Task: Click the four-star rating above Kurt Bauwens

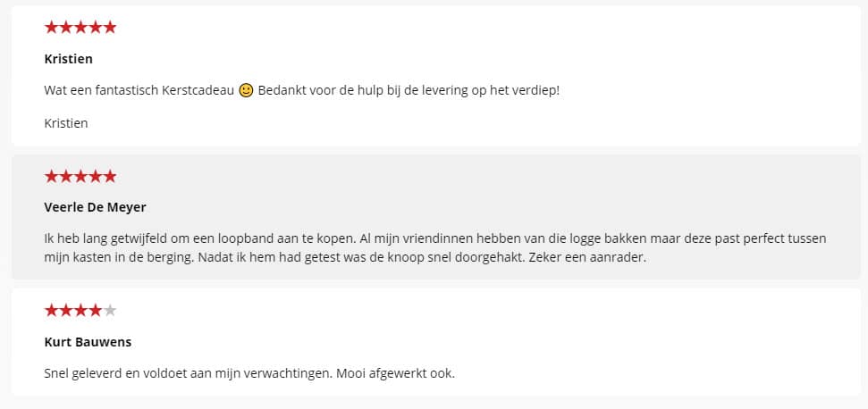Action: click(80, 310)
